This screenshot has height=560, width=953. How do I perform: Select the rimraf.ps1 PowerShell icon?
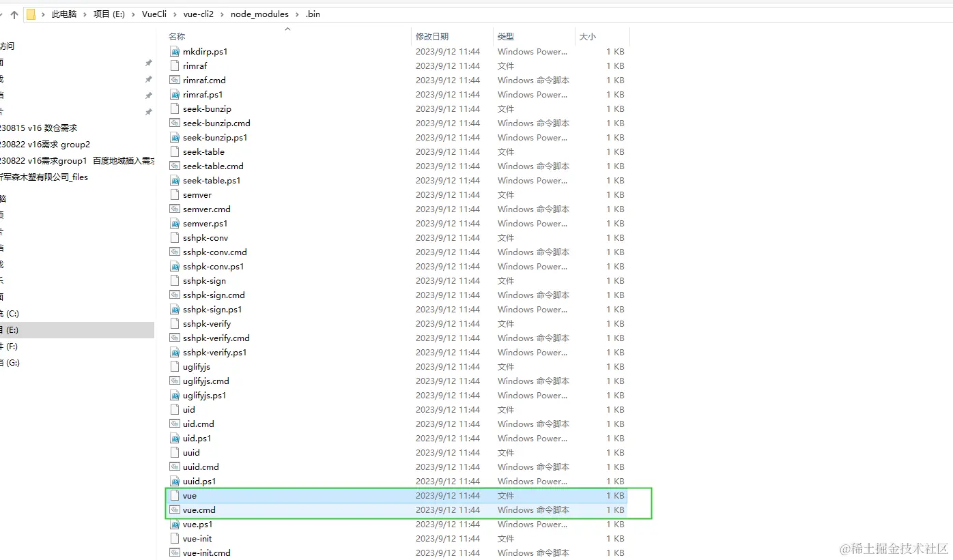pos(175,94)
